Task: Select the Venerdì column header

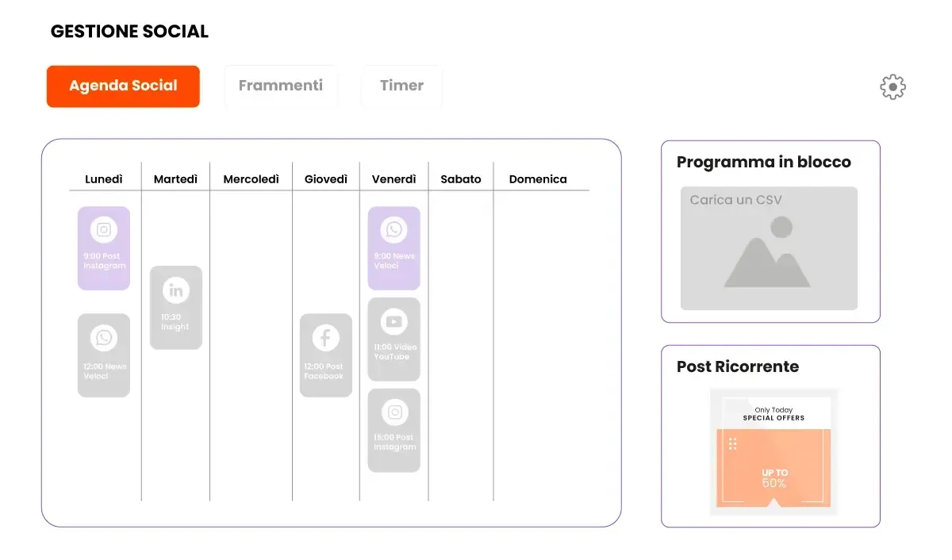Action: 394,179
